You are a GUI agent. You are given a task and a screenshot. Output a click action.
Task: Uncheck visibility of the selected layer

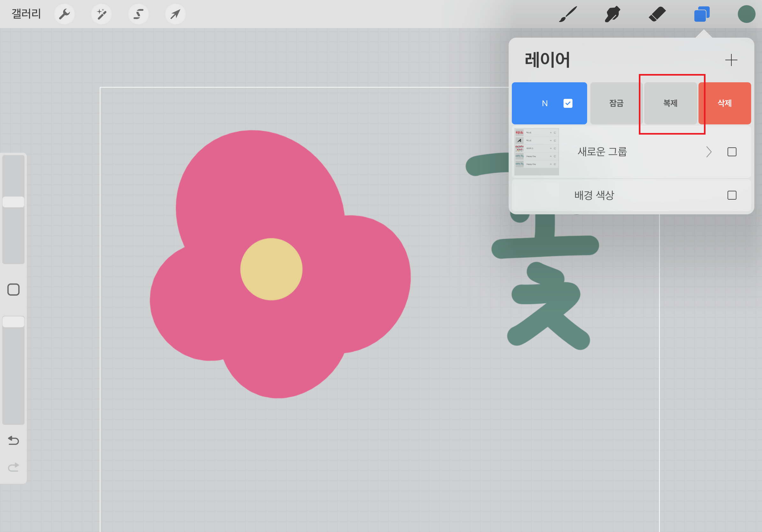(568, 103)
